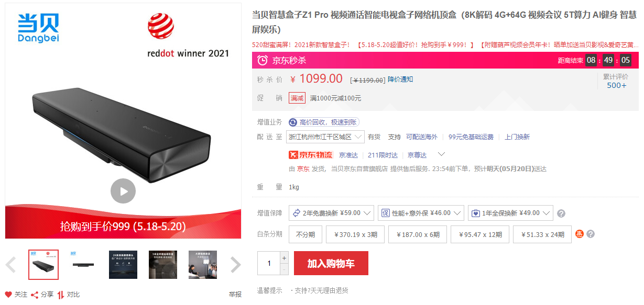This screenshot has height=305, width=644.
Task: Expand the 京东物流 services chevron
Action: [441, 154]
